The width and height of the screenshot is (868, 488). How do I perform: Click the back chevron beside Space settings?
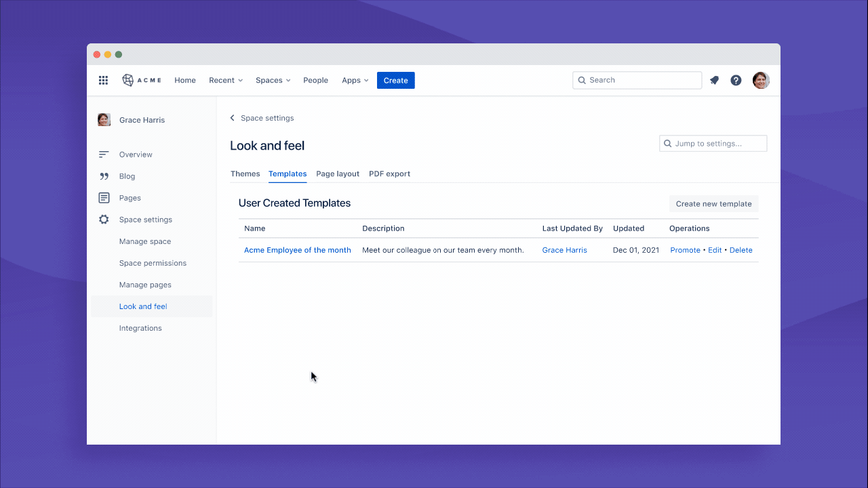pos(233,118)
